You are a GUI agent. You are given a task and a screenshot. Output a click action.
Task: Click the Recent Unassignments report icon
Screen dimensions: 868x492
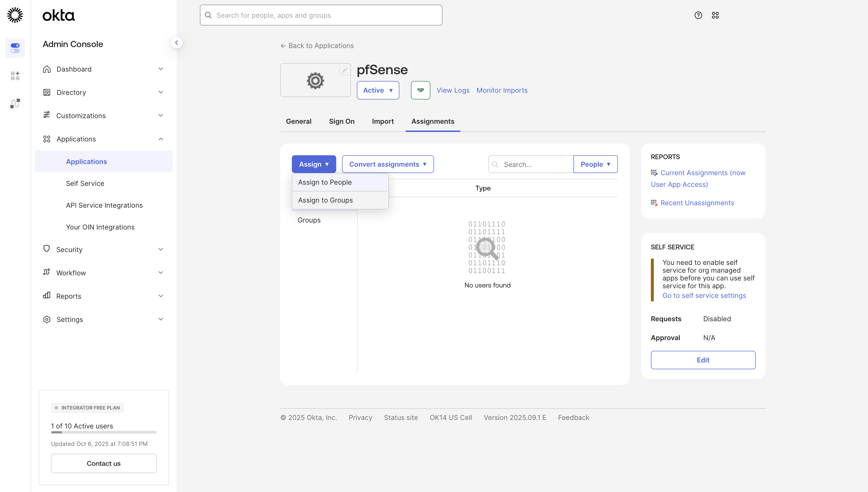[x=654, y=203]
